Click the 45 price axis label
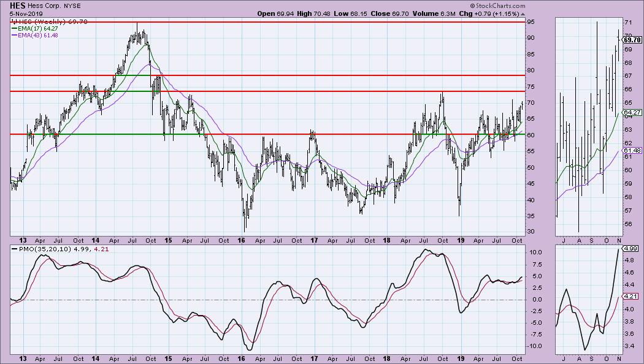This screenshot has width=644, height=364. 531,184
